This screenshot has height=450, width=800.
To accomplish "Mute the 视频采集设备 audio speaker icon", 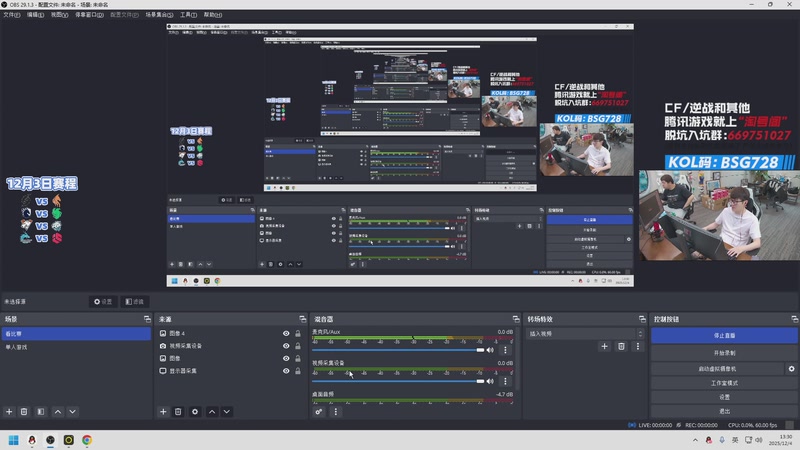I will [490, 381].
